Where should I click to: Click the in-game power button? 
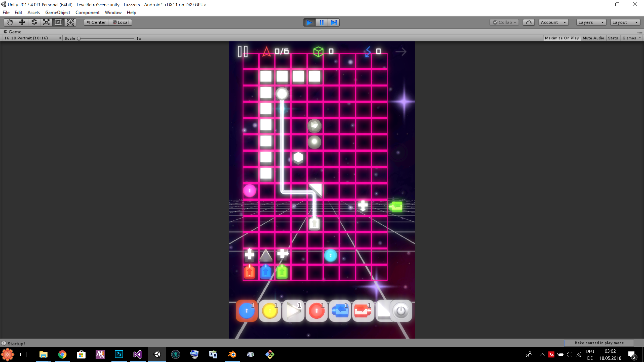(x=401, y=311)
